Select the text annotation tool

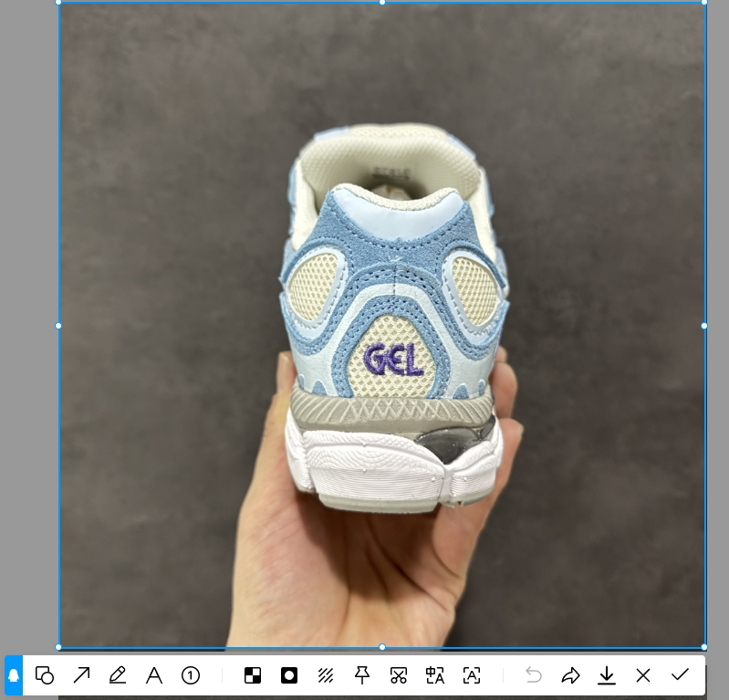pyautogui.click(x=154, y=675)
